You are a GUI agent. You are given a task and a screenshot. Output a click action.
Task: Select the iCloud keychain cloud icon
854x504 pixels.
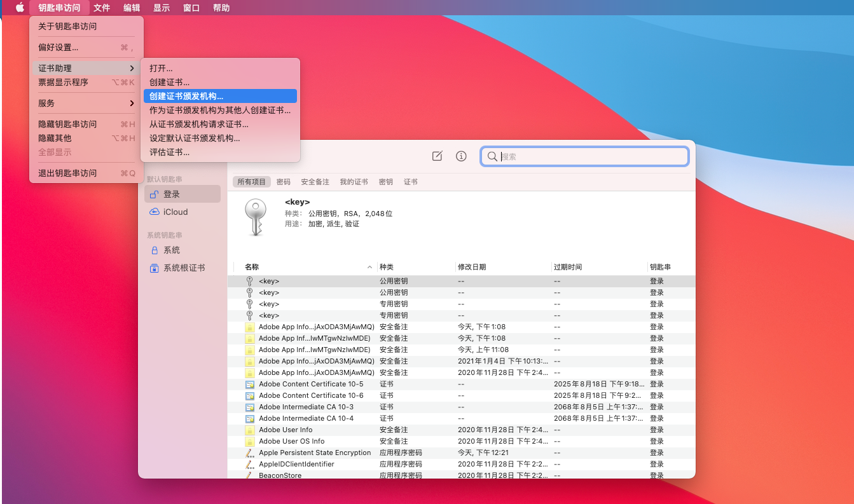point(154,212)
